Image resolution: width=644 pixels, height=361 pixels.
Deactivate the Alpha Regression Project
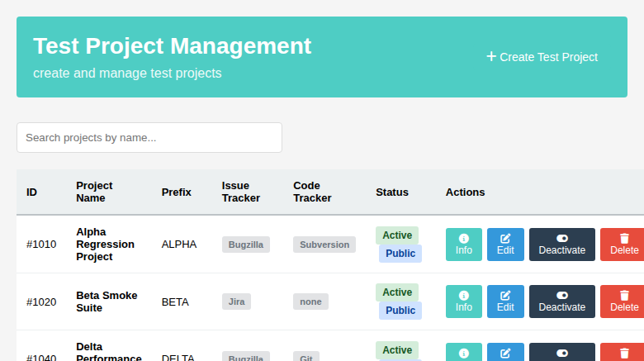pyautogui.click(x=562, y=245)
